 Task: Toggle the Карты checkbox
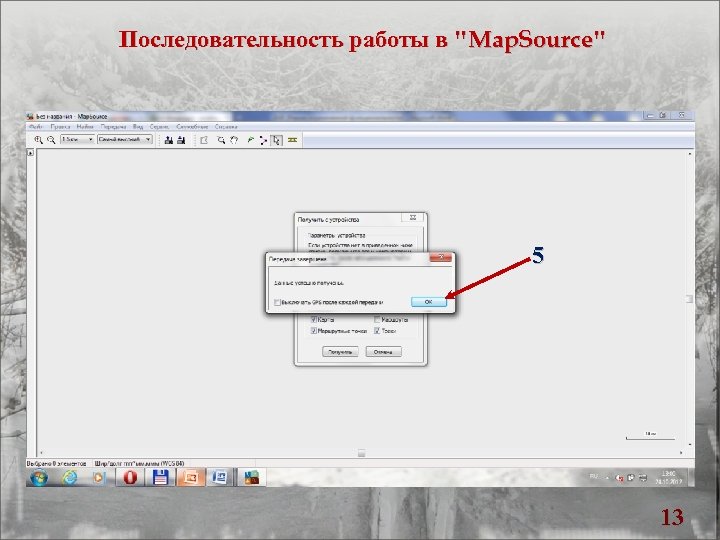point(314,319)
